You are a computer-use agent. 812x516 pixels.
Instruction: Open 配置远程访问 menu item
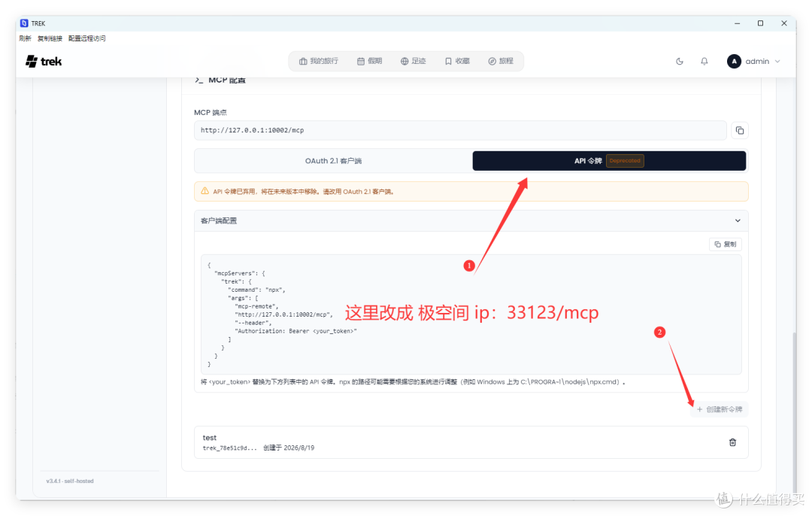pos(86,38)
